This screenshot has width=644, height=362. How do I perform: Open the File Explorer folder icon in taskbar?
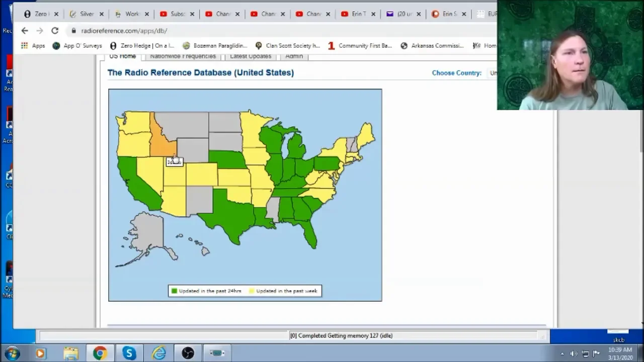click(x=71, y=353)
